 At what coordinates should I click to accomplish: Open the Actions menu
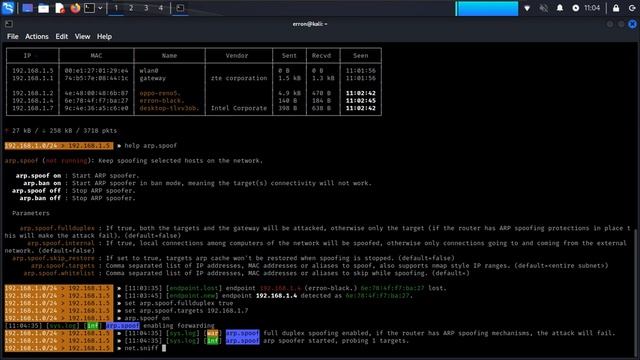(37, 36)
